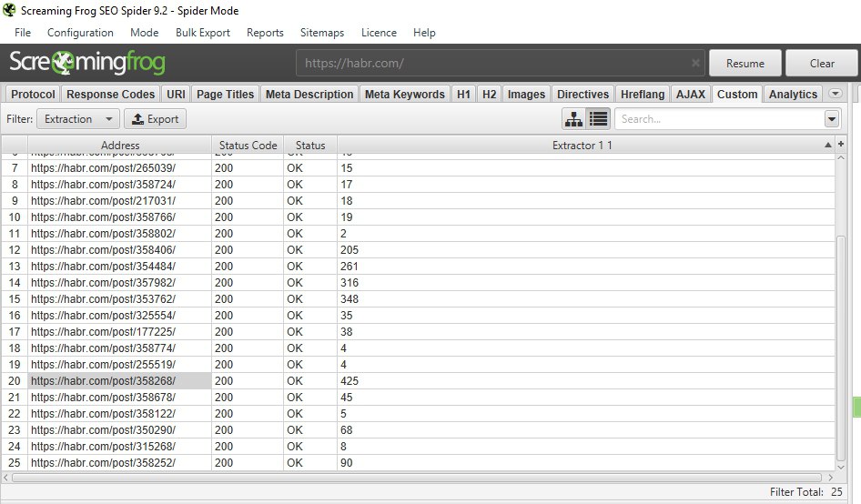Switch to list view icon

[599, 119]
